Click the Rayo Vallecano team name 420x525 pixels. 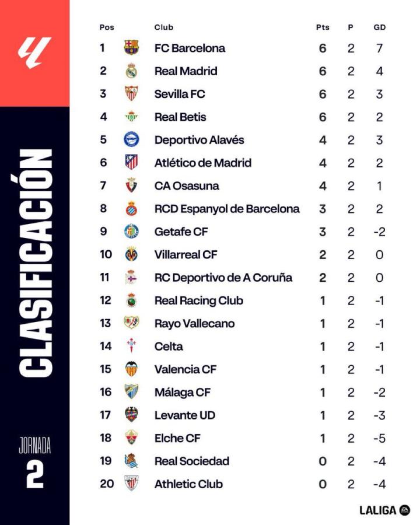(x=194, y=324)
